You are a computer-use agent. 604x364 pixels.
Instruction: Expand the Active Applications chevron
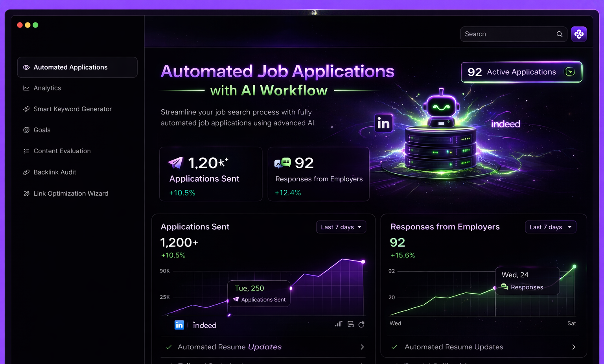pyautogui.click(x=570, y=72)
